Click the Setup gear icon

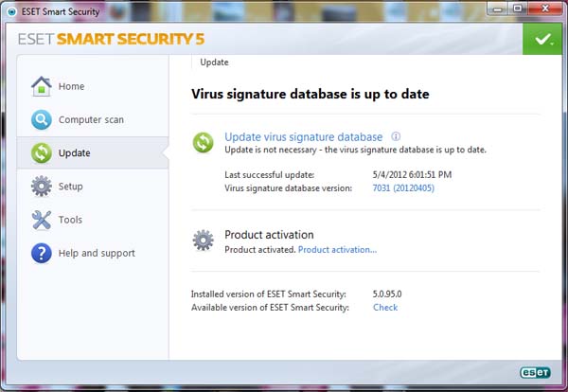[42, 187]
